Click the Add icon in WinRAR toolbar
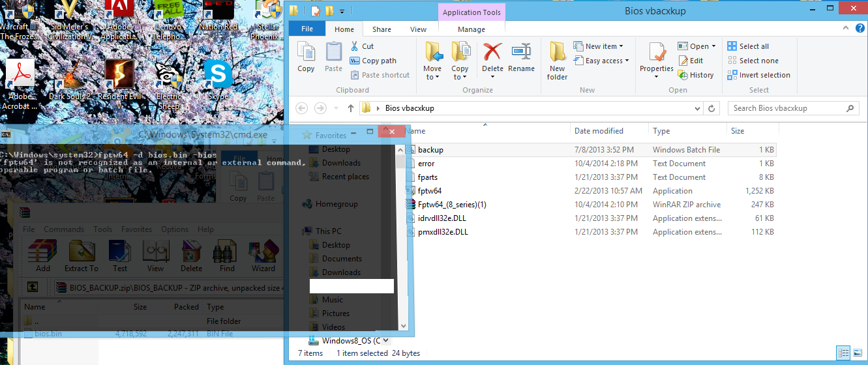 coord(43,255)
